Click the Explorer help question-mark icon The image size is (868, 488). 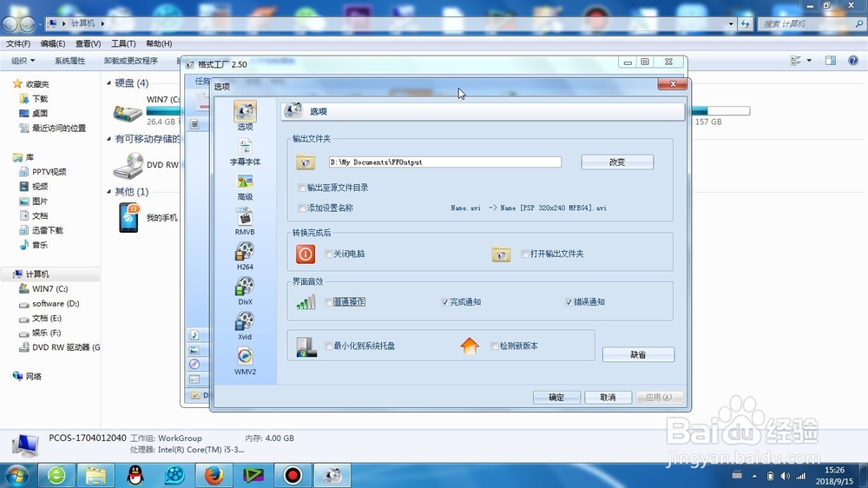[x=853, y=61]
